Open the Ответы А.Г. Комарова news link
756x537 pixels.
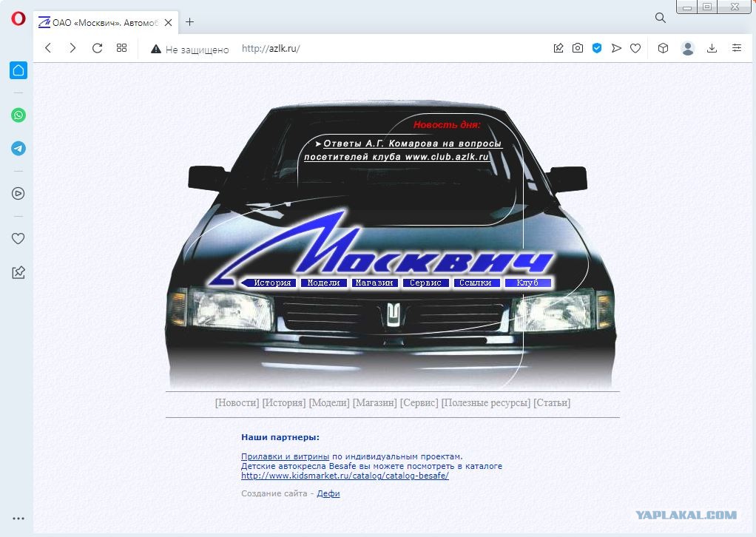pos(412,143)
